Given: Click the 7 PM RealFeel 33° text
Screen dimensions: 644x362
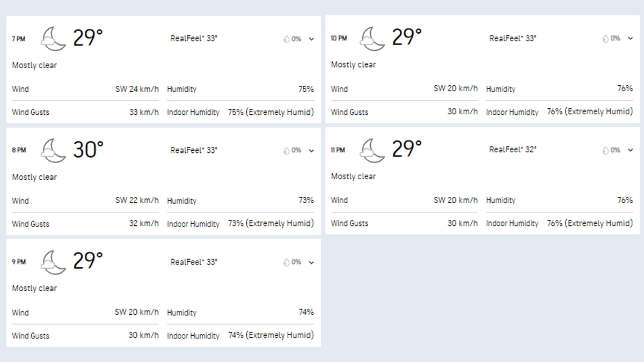Looking at the screenshot, I should (x=194, y=39).
